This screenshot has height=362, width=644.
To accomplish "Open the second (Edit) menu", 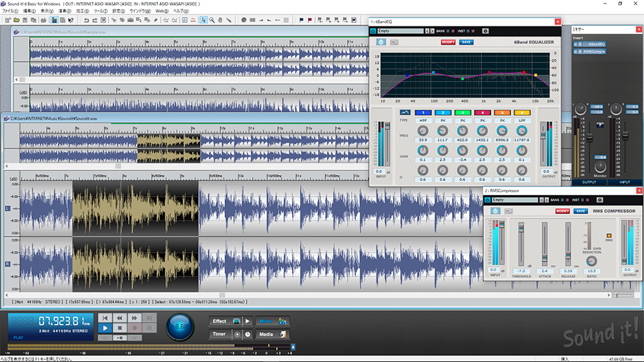I will click(29, 11).
